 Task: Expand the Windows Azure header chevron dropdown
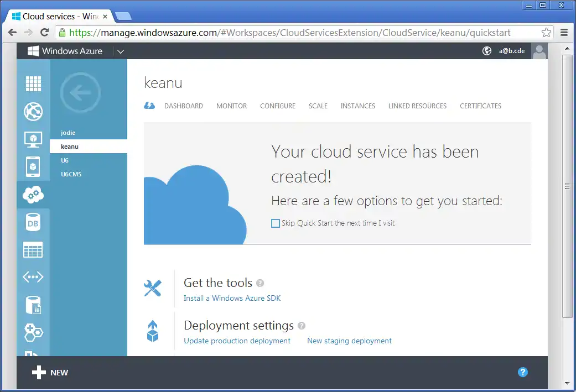tap(121, 51)
